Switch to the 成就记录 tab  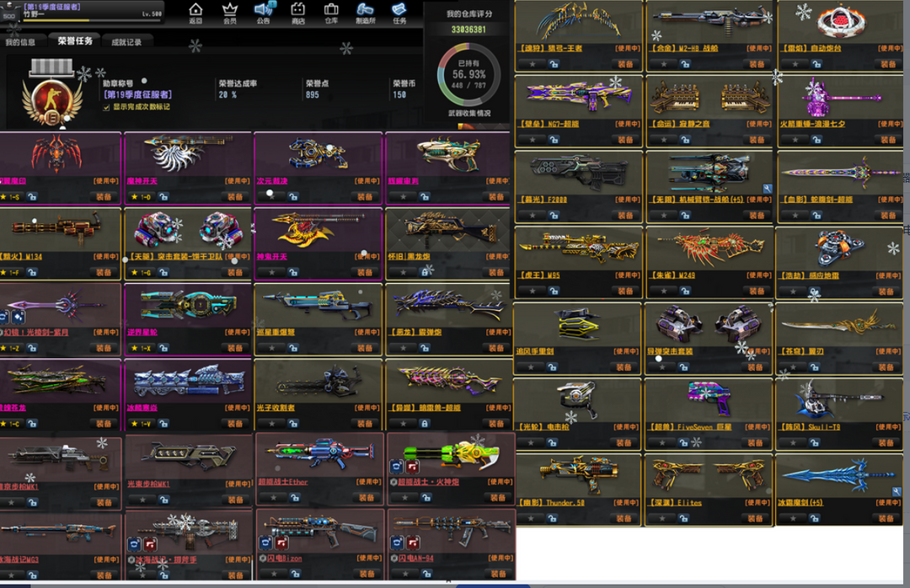click(126, 41)
